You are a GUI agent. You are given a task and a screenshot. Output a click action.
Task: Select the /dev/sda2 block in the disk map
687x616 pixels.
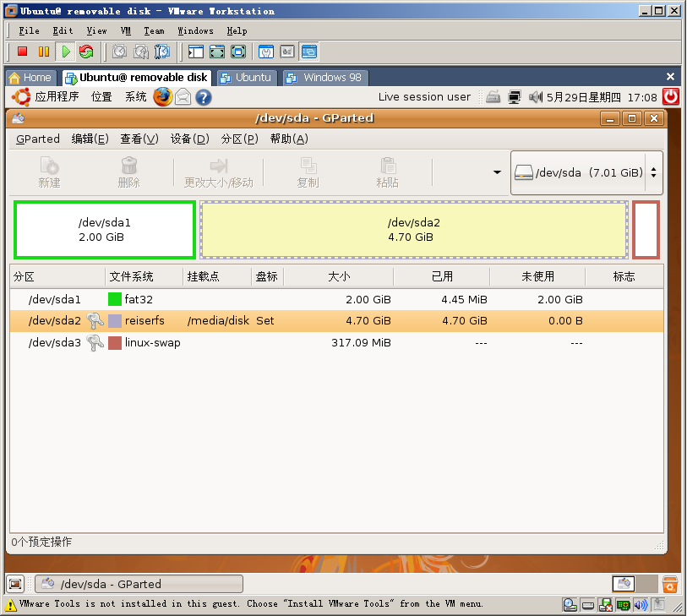[414, 230]
